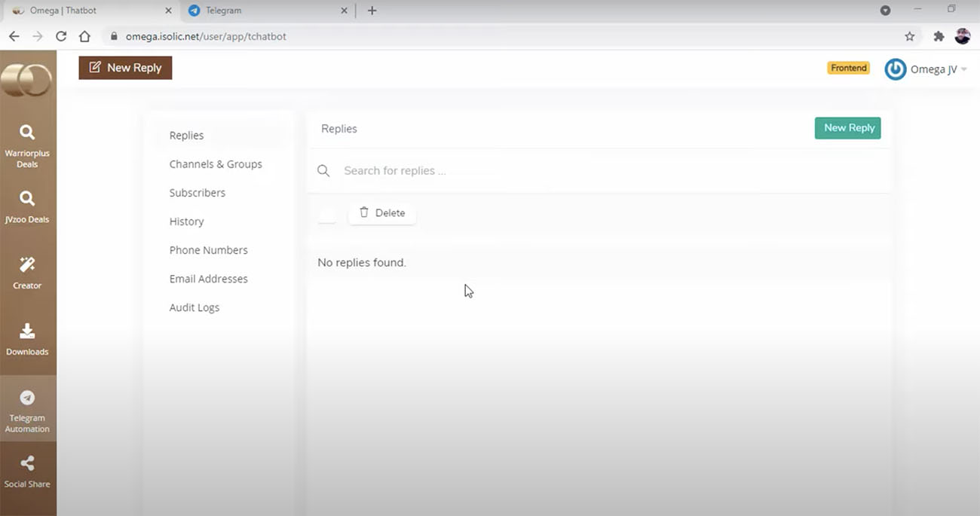Open the Chrome profile avatar
The width and height of the screenshot is (980, 516).
(x=962, y=36)
